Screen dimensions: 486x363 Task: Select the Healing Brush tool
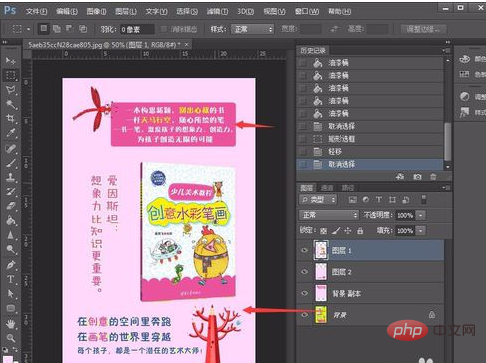click(x=11, y=149)
